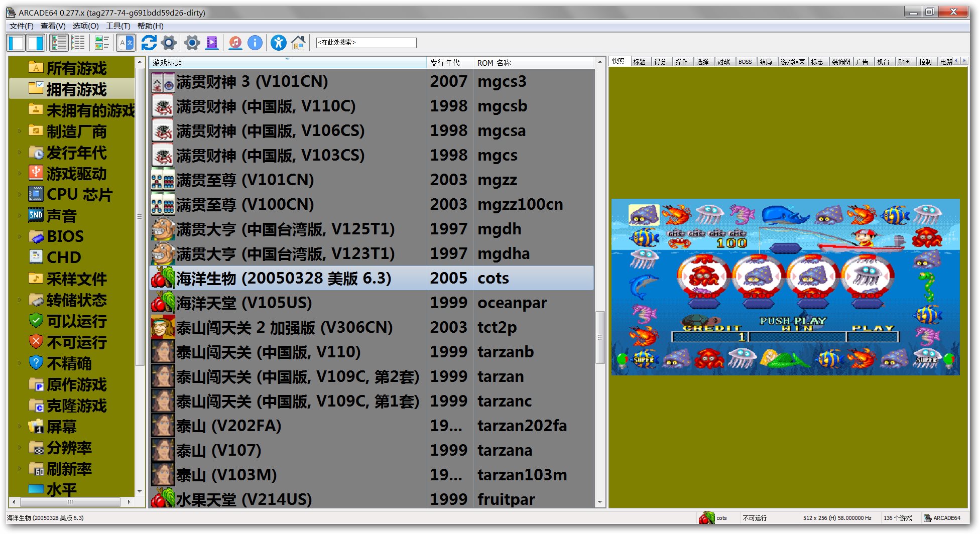Image resolution: width=980 pixels, height=534 pixels.
Task: Expand the 声音 tree node
Action: click(x=20, y=216)
